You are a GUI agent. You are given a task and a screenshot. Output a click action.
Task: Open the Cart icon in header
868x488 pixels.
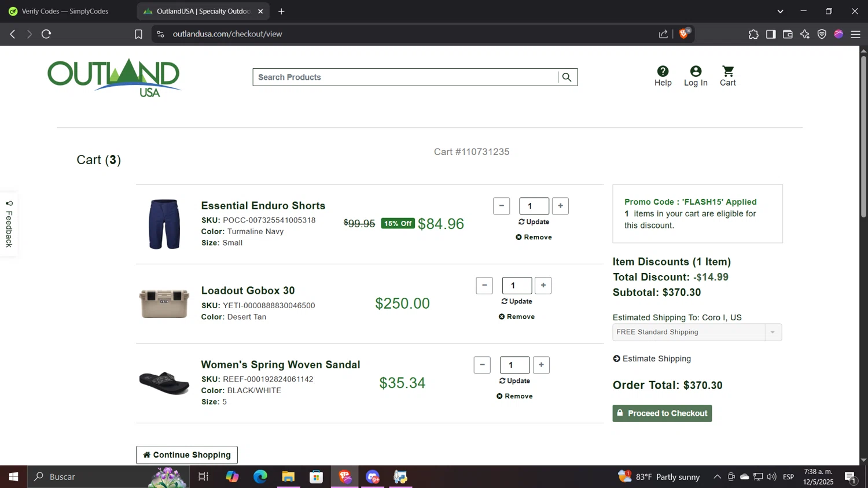(728, 76)
